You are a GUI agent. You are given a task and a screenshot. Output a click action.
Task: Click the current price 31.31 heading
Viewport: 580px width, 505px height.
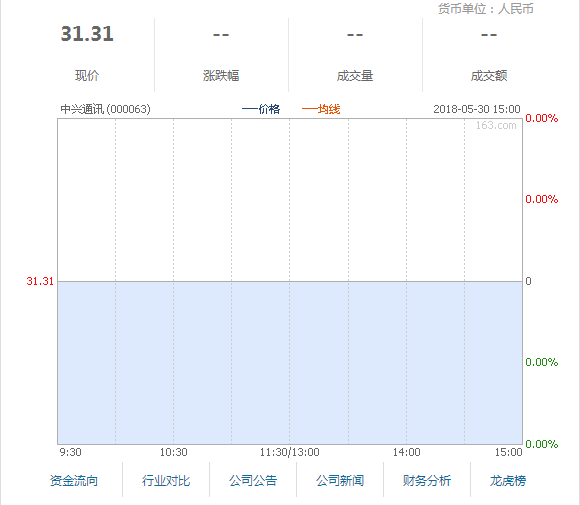87,34
